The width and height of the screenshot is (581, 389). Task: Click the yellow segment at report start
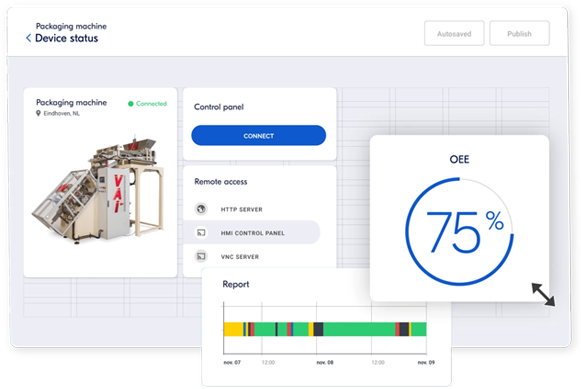233,329
